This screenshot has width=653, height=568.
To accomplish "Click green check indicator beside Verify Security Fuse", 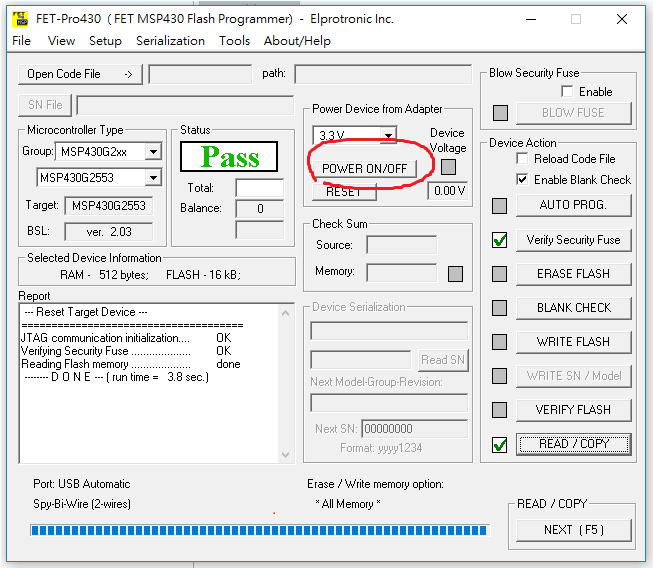I will (499, 240).
